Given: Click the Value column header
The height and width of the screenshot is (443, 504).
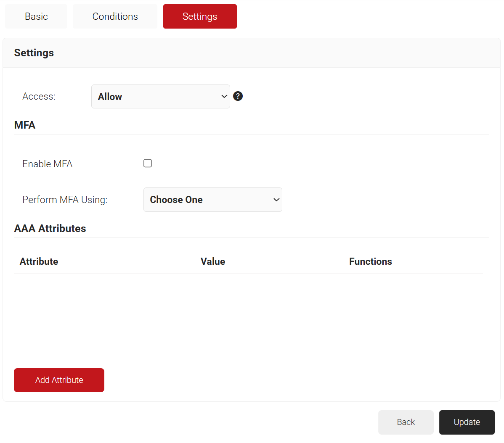Looking at the screenshot, I should (213, 261).
